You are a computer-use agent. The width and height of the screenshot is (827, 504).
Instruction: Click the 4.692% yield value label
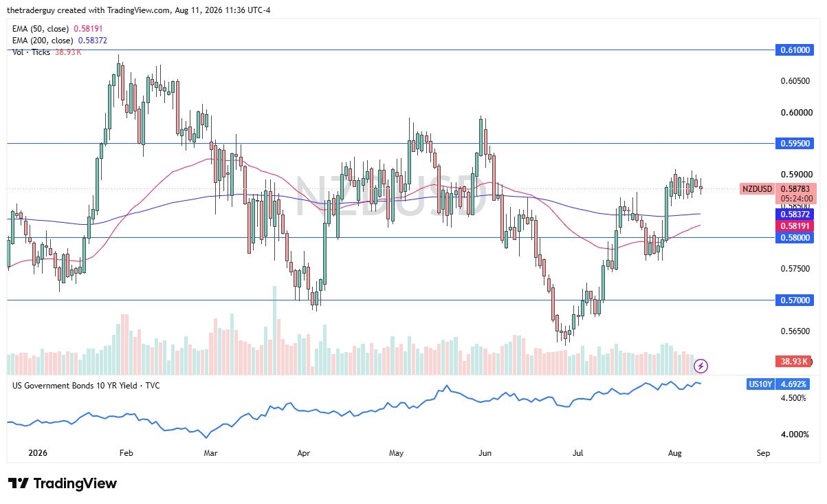tap(793, 385)
